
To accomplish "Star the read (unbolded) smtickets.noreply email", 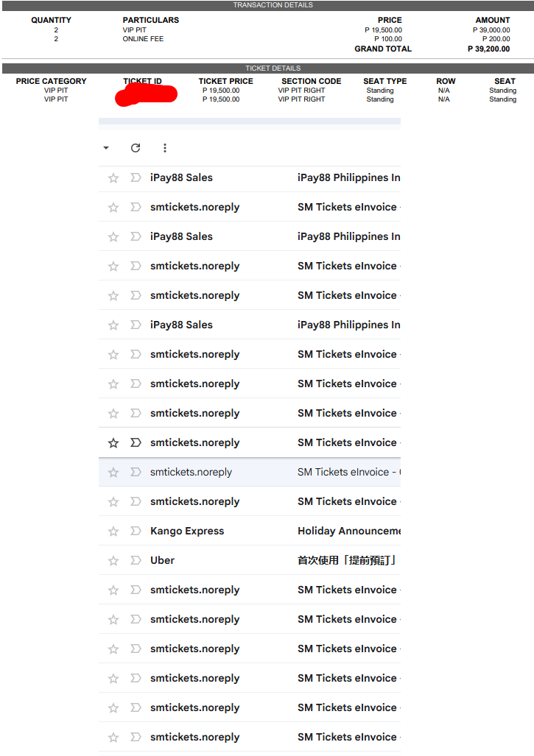I will click(113, 473).
